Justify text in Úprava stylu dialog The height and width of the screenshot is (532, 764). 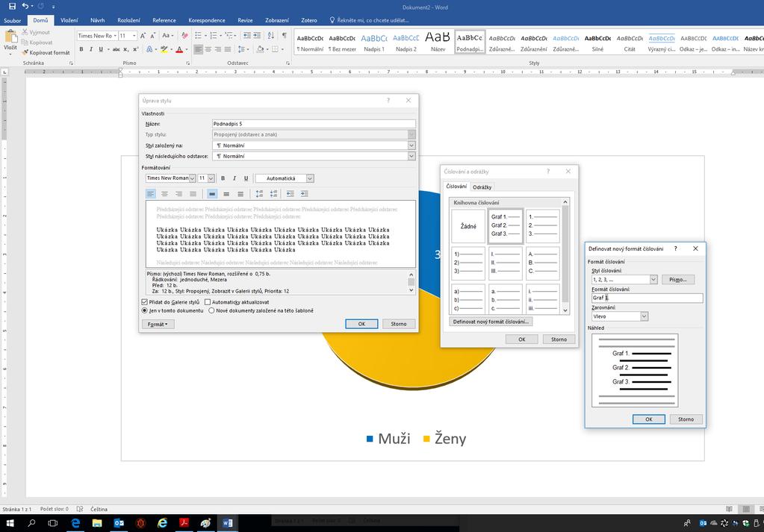[x=193, y=194]
